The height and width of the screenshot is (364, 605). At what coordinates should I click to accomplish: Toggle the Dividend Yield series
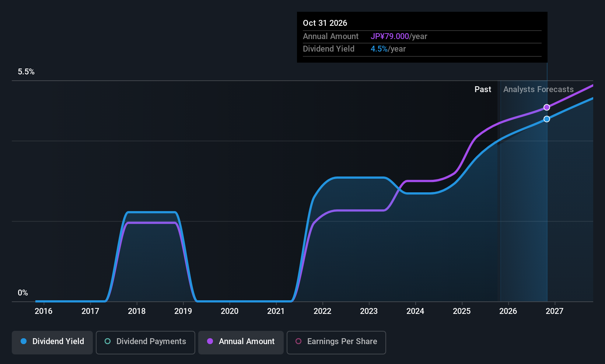tap(52, 342)
